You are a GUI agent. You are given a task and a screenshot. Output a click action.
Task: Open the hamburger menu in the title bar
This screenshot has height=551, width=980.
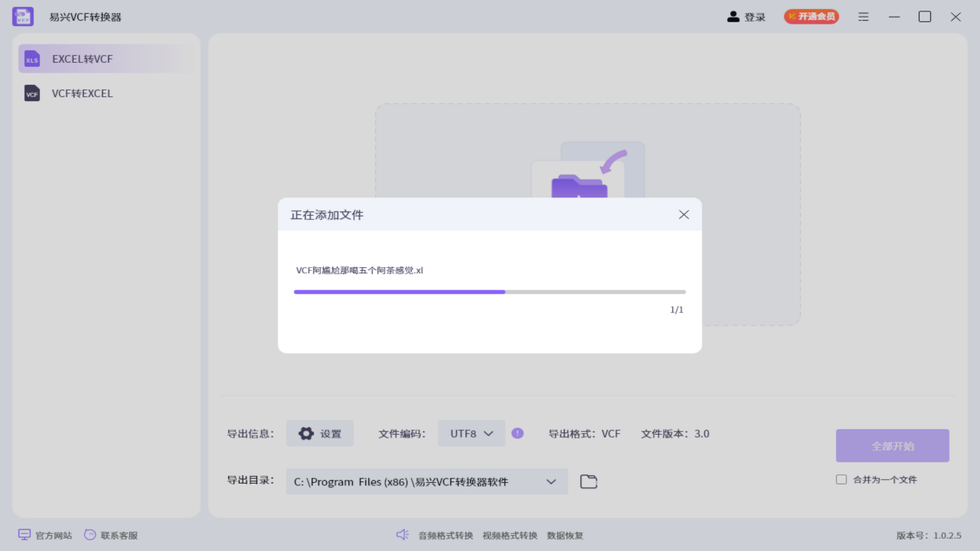[x=863, y=16]
